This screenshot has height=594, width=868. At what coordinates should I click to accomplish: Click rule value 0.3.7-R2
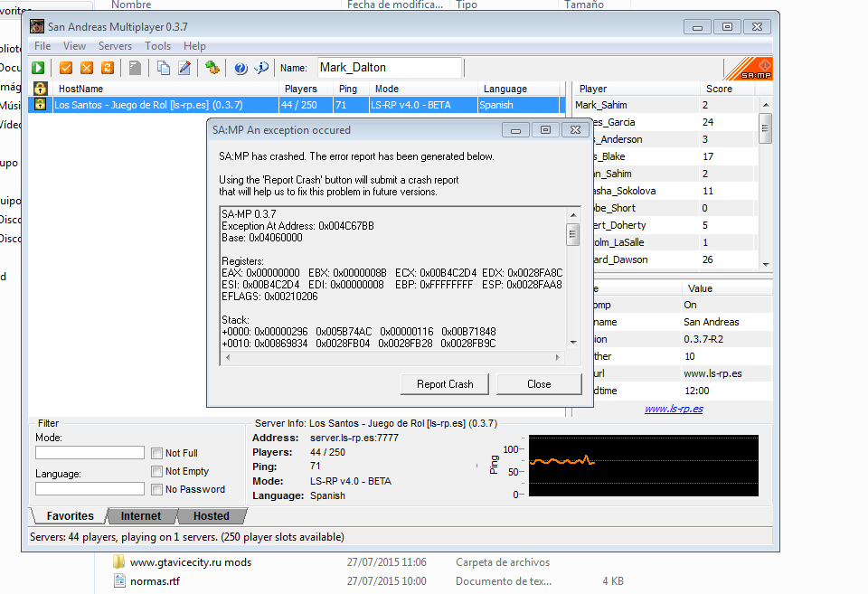click(703, 339)
